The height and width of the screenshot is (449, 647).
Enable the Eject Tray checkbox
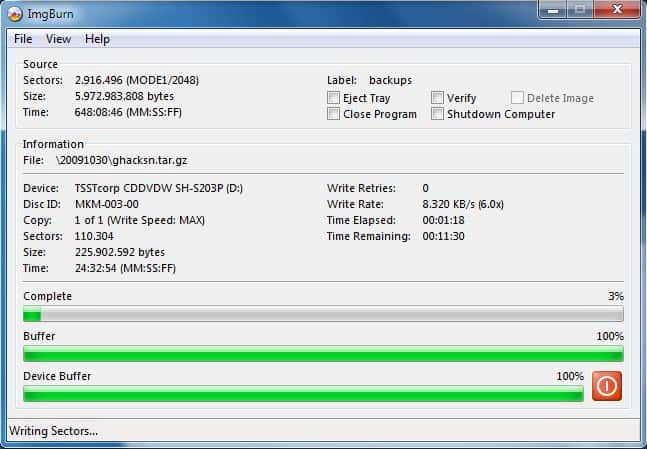[x=334, y=98]
